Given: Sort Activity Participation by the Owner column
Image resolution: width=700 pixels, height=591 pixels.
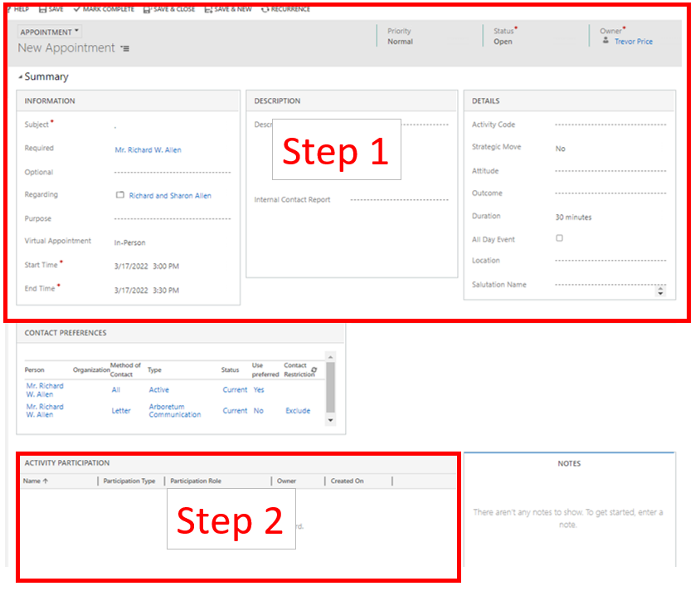Looking at the screenshot, I should (287, 481).
